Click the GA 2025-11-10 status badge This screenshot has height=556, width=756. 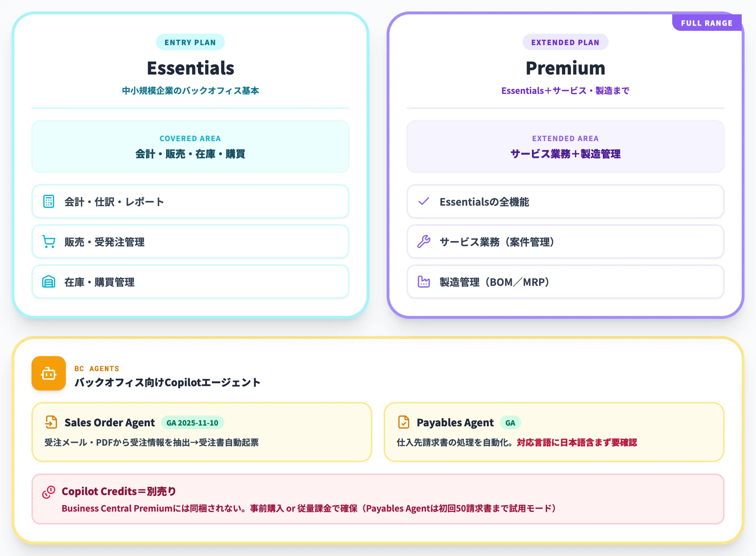(x=193, y=423)
